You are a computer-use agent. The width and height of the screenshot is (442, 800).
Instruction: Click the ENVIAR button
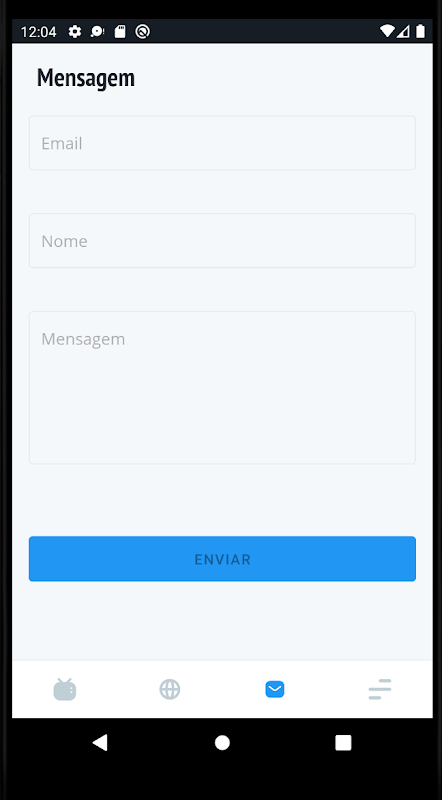tap(222, 559)
